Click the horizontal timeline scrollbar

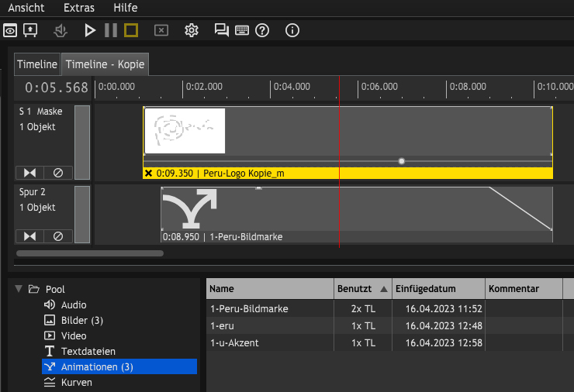tap(90, 253)
